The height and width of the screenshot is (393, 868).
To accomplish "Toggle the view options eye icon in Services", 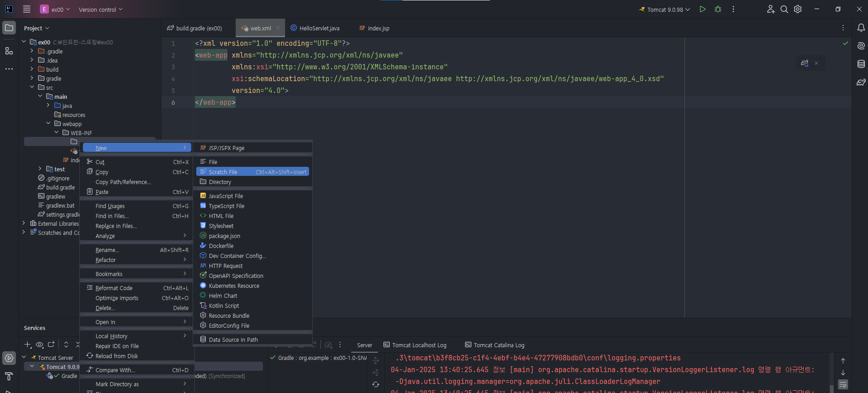I will [x=40, y=344].
